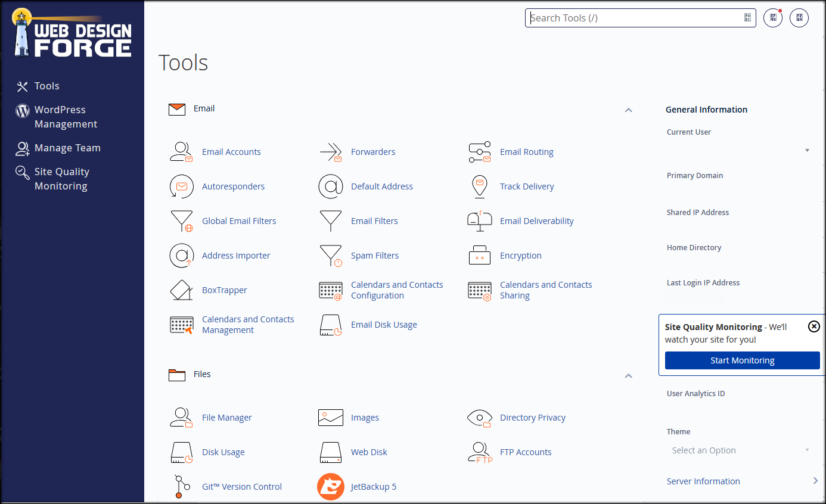Open WordPress Management in sidebar
The width and height of the screenshot is (826, 504).
[66, 117]
